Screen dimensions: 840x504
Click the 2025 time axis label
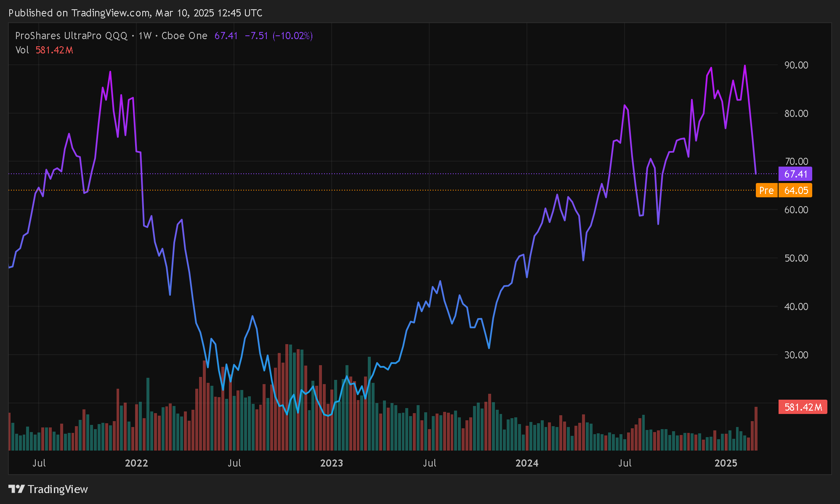pyautogui.click(x=726, y=463)
